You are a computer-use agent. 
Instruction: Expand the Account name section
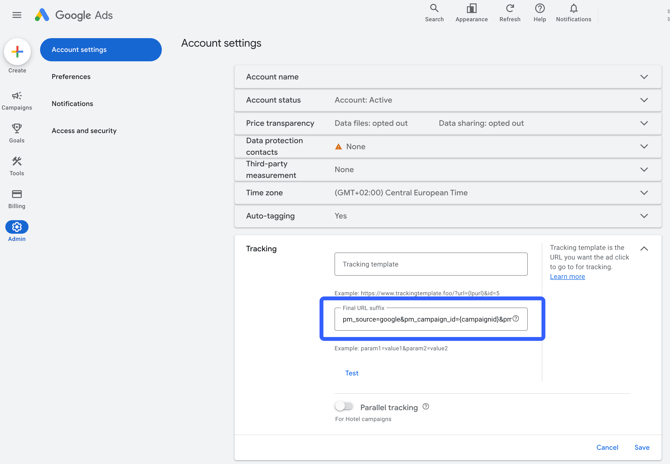(x=447, y=77)
